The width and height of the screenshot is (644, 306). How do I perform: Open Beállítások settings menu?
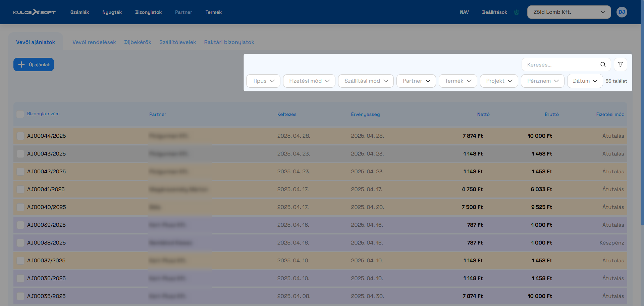494,12
